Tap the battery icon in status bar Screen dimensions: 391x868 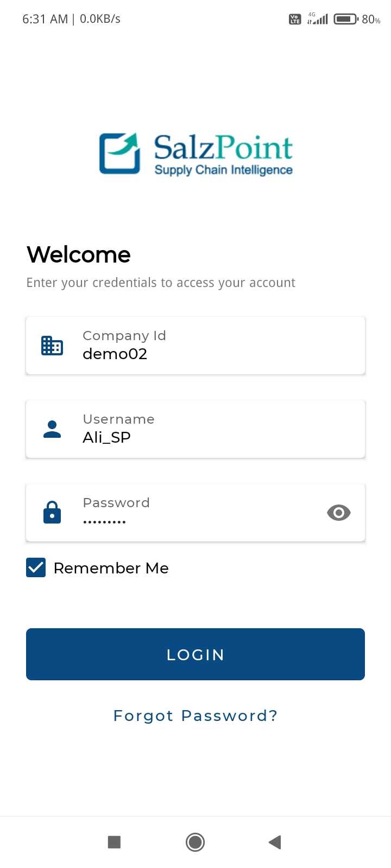(x=345, y=19)
